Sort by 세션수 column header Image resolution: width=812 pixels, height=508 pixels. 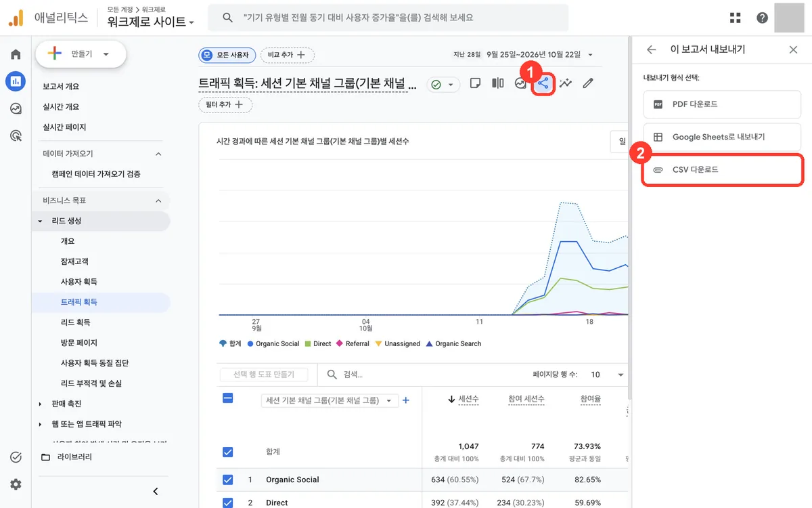[468, 400]
